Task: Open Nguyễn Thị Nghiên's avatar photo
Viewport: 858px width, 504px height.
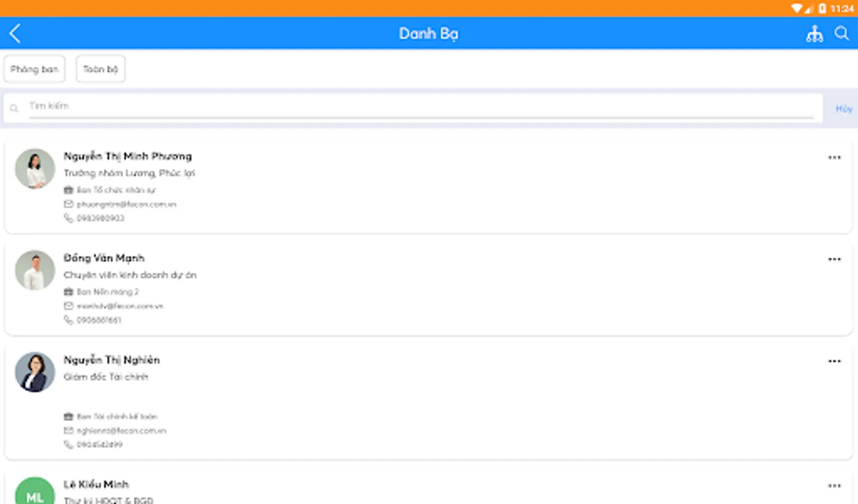Action: 35,372
